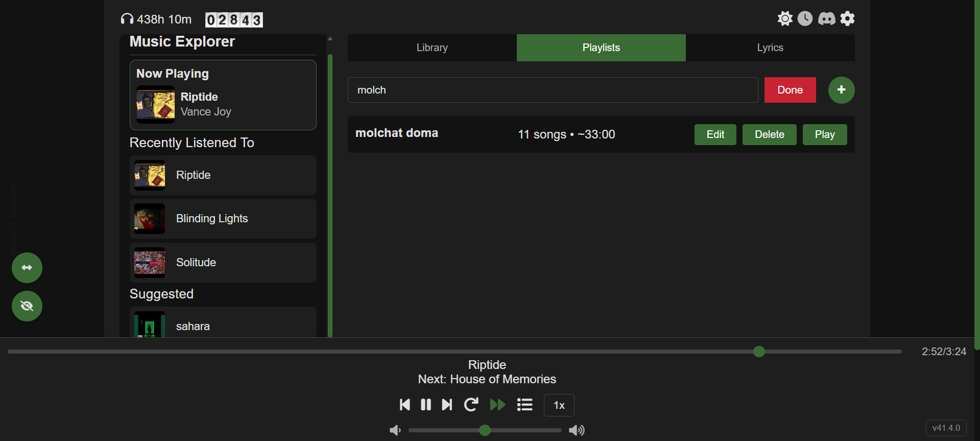
Task: Click Vance Joy artist name
Action: click(x=206, y=111)
